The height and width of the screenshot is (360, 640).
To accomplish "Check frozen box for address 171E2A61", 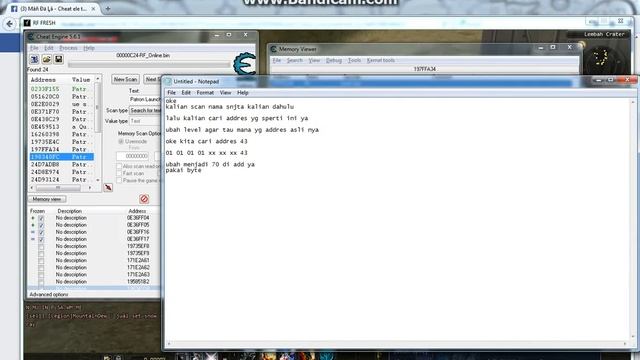I will [x=41, y=260].
